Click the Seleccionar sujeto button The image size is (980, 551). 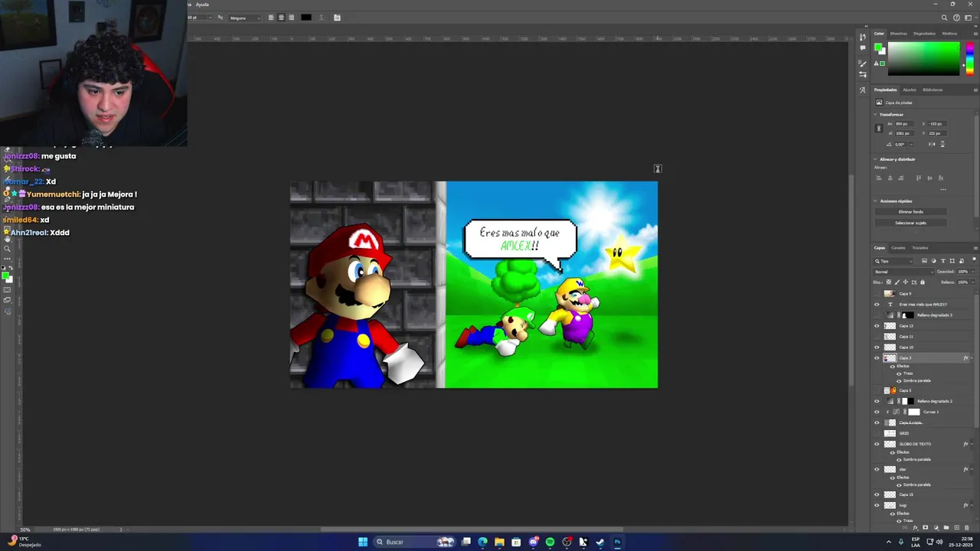tap(911, 223)
